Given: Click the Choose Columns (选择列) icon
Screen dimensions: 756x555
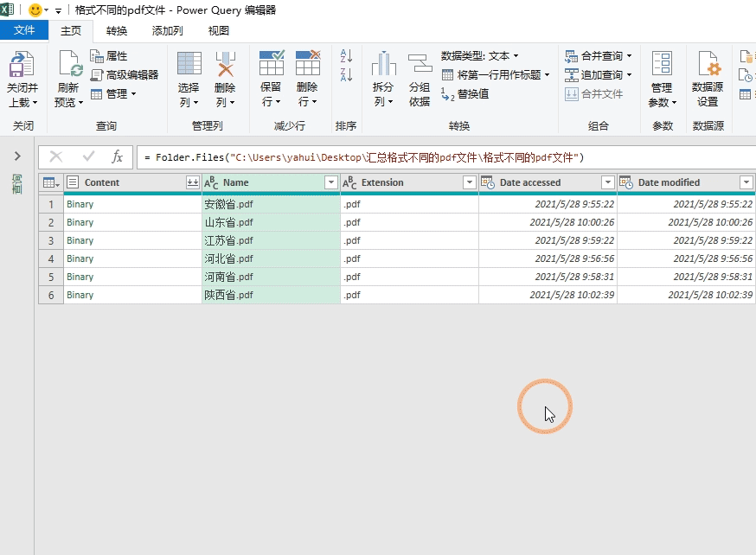Looking at the screenshot, I should pos(189,64).
